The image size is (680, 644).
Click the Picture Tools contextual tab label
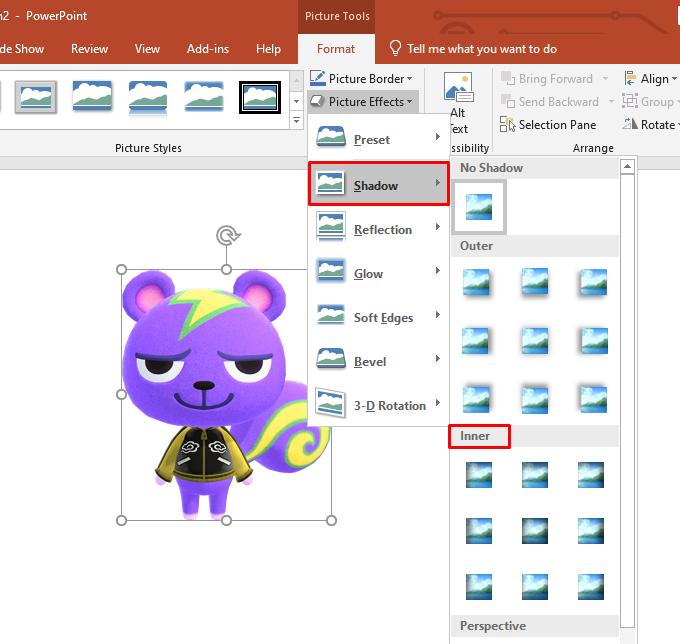[337, 16]
